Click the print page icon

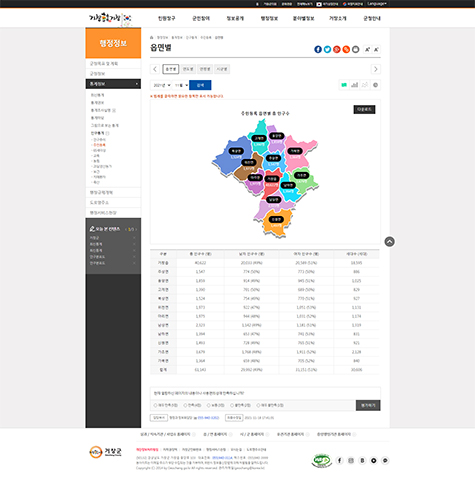(x=355, y=49)
